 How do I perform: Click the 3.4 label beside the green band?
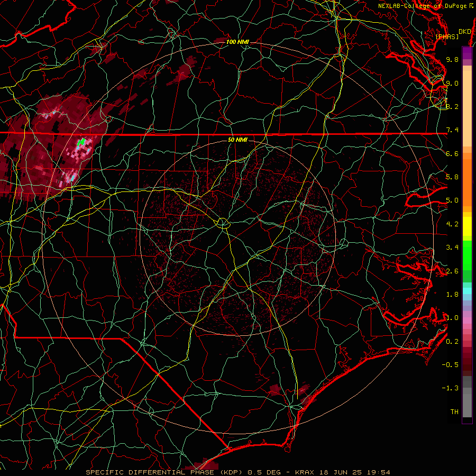(x=452, y=248)
